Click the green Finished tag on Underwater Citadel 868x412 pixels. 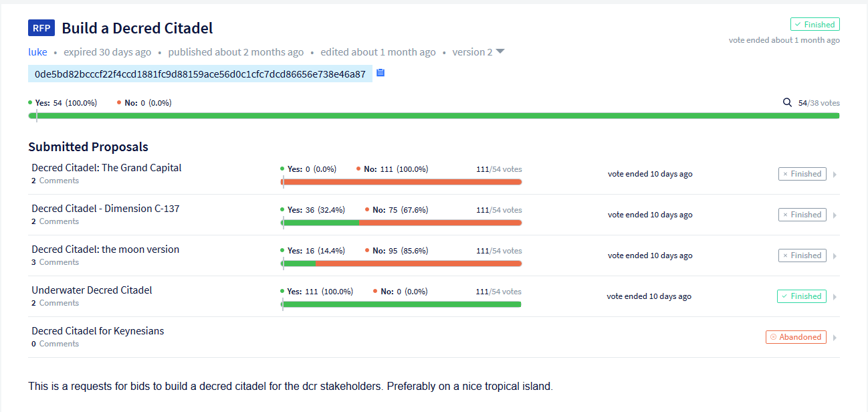[801, 296]
